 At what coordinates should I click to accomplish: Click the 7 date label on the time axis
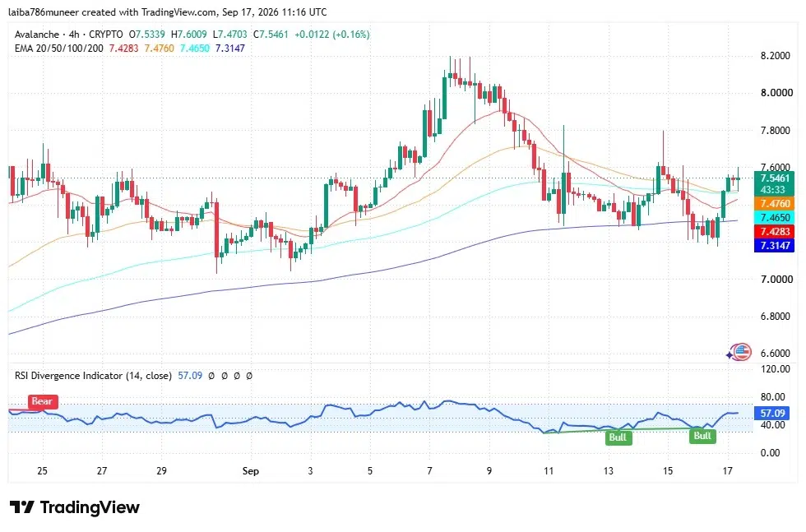click(x=429, y=471)
